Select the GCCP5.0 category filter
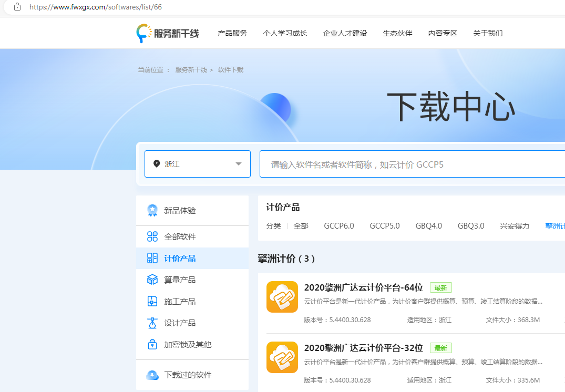Image resolution: width=565 pixels, height=392 pixels. [385, 226]
